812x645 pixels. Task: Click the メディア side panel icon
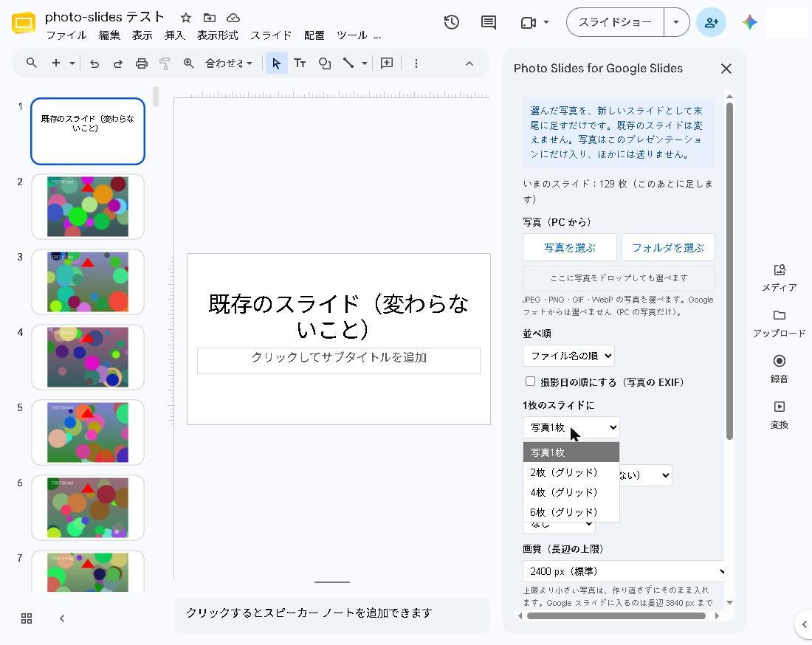pos(780,270)
